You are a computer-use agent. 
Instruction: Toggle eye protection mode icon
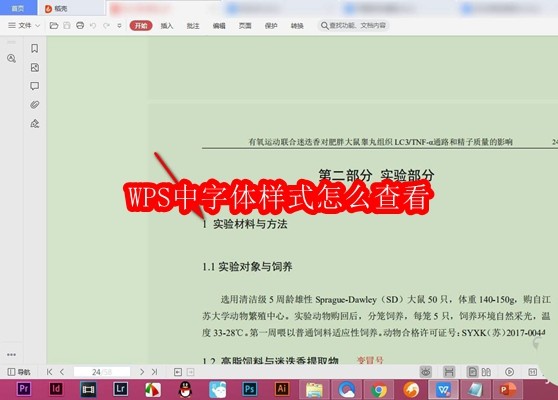426,372
